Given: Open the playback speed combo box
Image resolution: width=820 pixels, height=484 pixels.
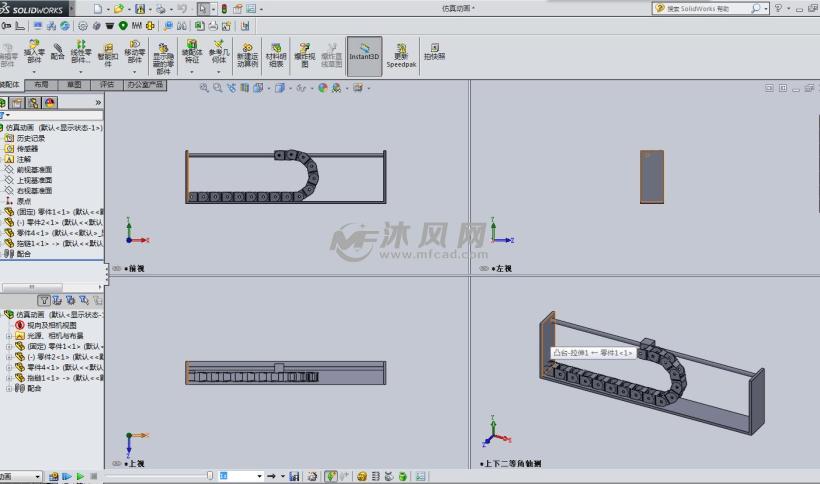Looking at the screenshot, I should (240, 476).
